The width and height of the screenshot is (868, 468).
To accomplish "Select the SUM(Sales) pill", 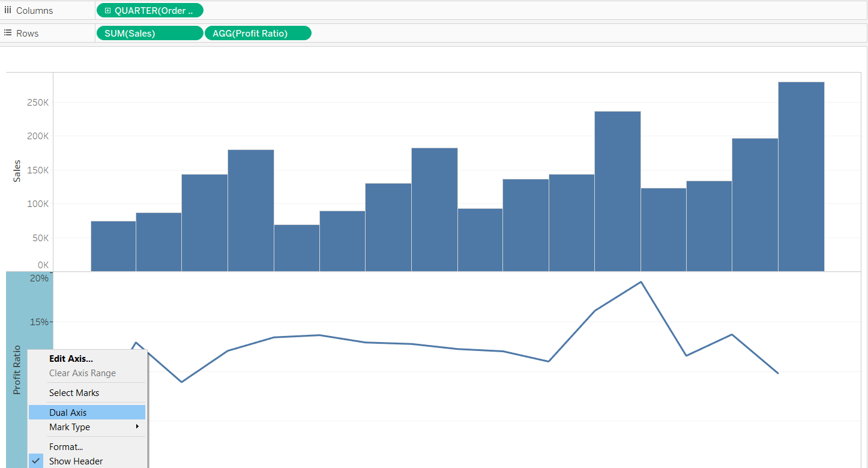I will pyautogui.click(x=150, y=33).
